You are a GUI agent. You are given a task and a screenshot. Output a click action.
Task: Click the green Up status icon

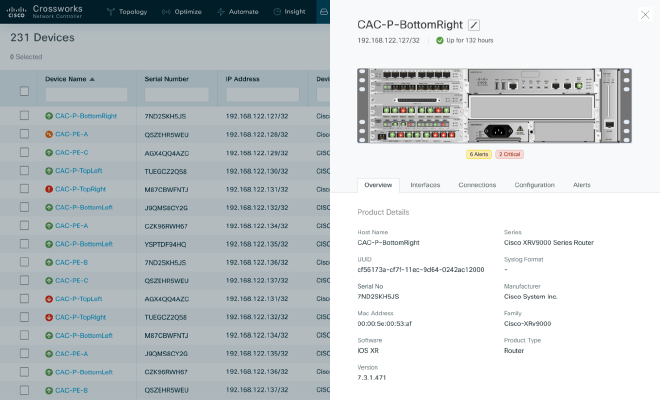click(439, 40)
